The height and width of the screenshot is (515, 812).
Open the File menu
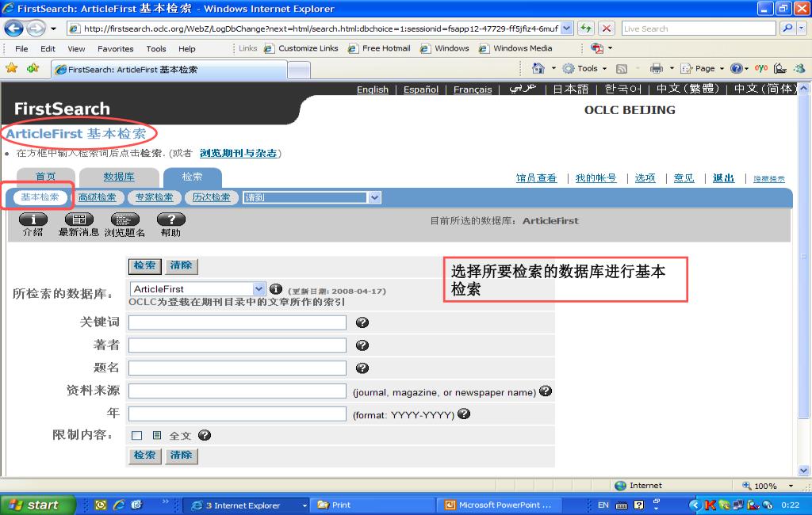pos(21,48)
